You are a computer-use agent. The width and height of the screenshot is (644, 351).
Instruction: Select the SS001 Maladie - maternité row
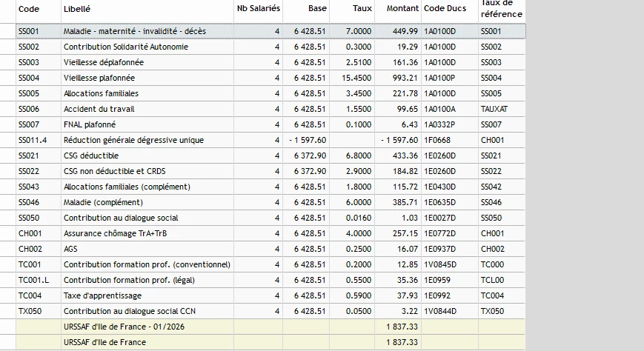tap(134, 32)
